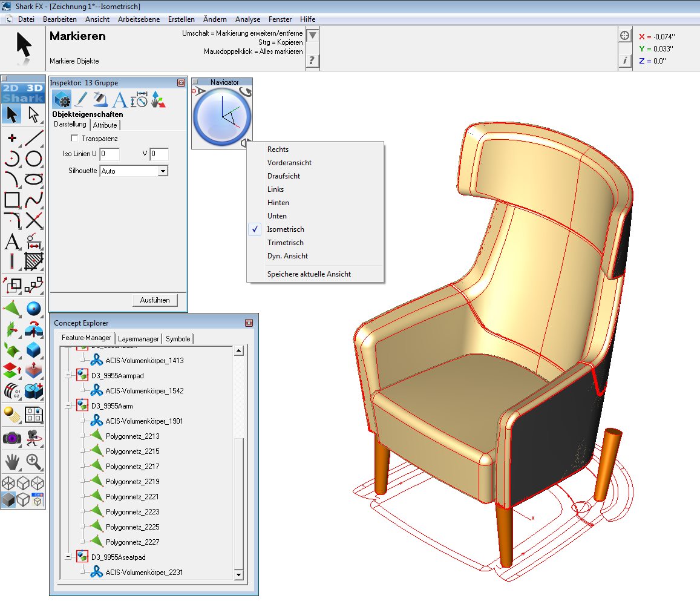Image resolution: width=700 pixels, height=604 pixels.
Task: Click the Iso Linien U input field
Action: point(110,154)
